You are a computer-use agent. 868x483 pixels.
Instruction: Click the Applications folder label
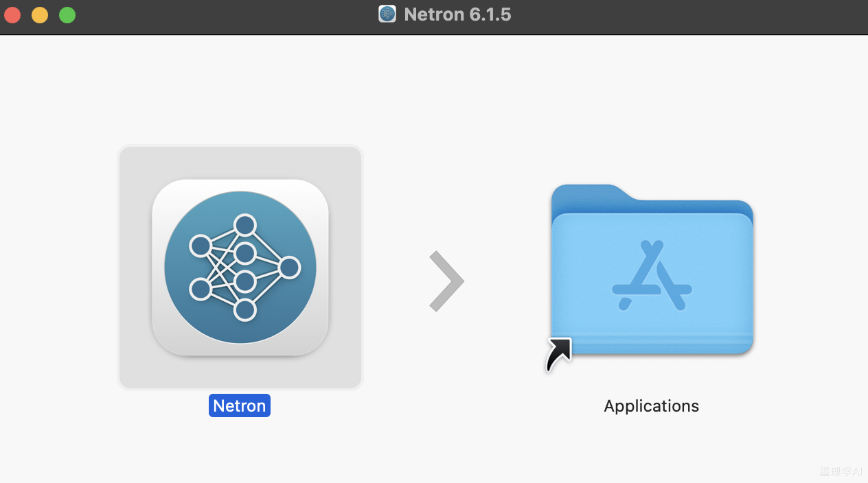click(651, 405)
